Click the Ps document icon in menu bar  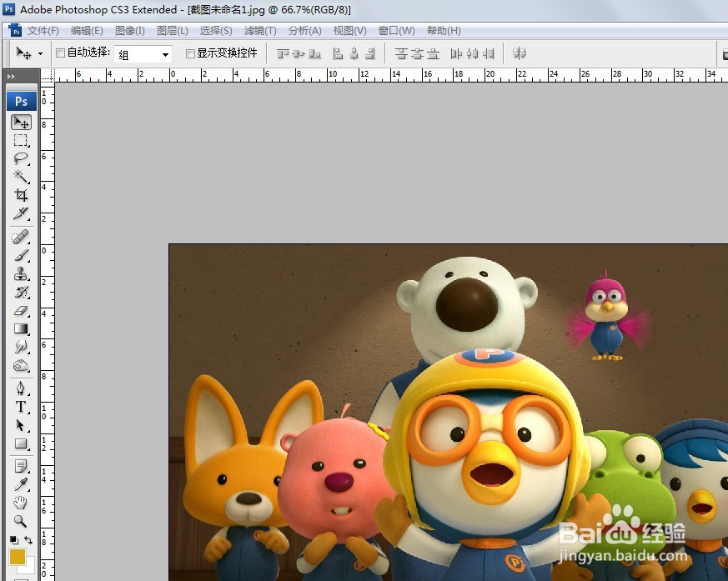tap(15, 31)
